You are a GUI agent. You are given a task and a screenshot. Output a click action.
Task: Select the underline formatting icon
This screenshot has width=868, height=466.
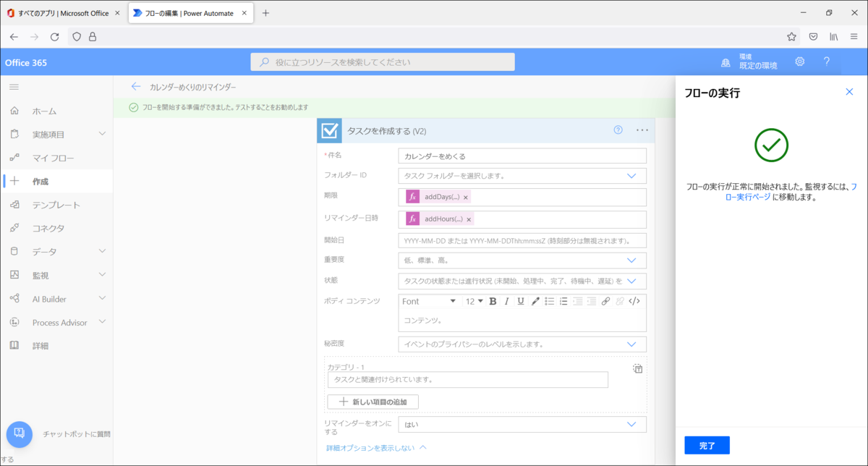point(521,301)
